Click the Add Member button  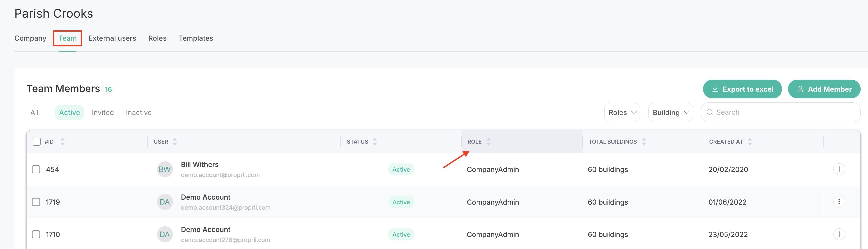[x=824, y=89]
